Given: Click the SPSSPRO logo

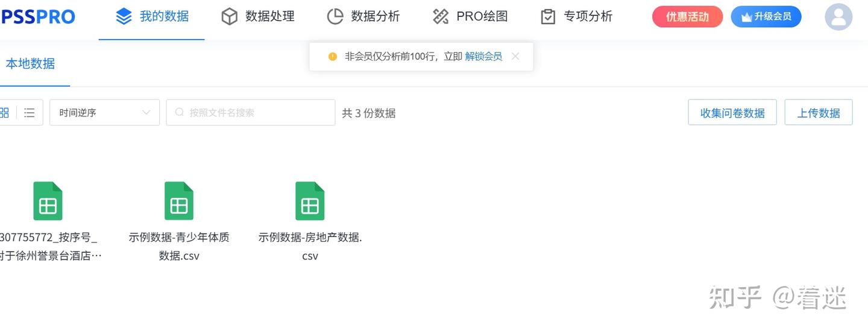Looking at the screenshot, I should point(37,17).
